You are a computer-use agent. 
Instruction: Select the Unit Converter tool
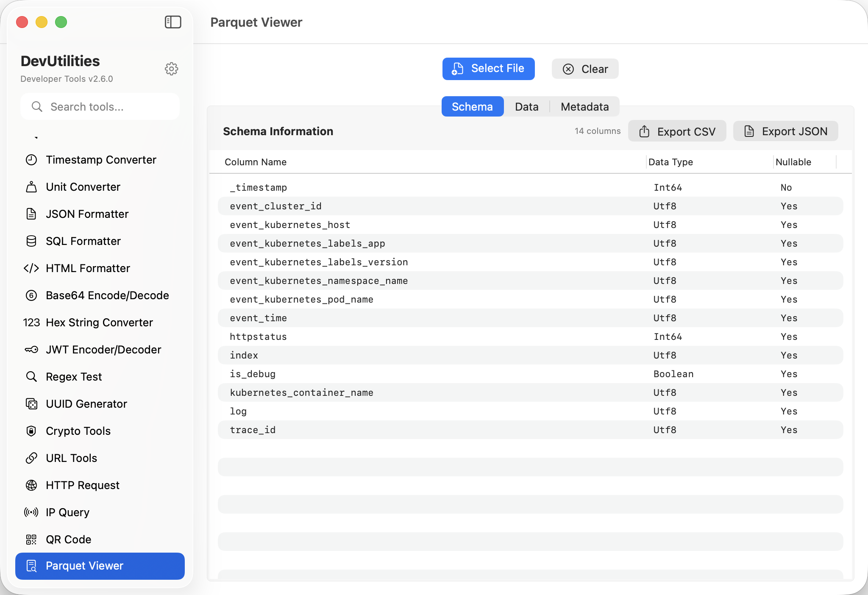click(83, 187)
